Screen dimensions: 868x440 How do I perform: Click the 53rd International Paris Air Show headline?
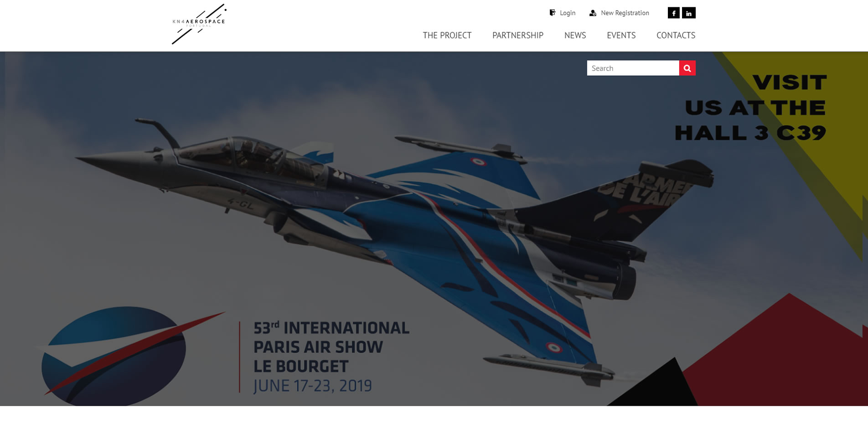tap(331, 347)
